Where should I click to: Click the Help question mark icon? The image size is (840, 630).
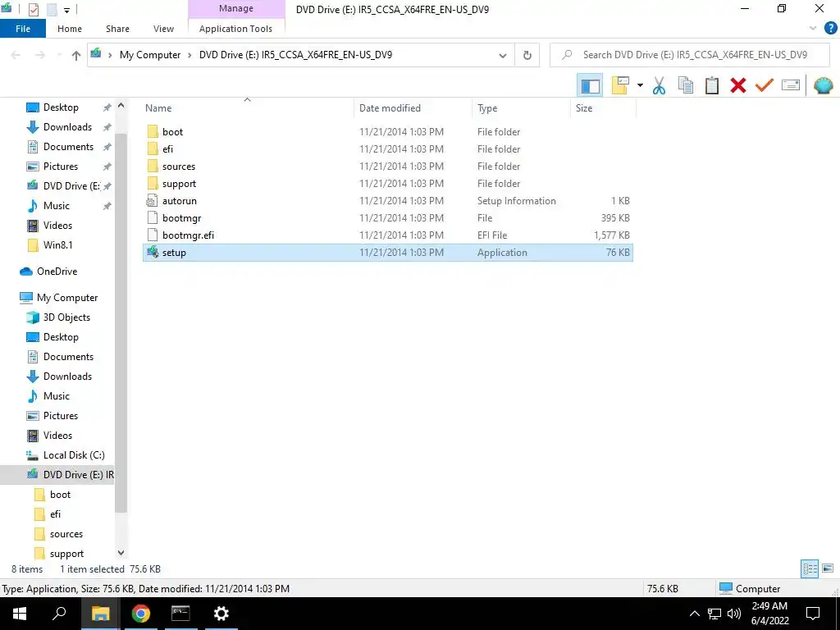point(830,29)
